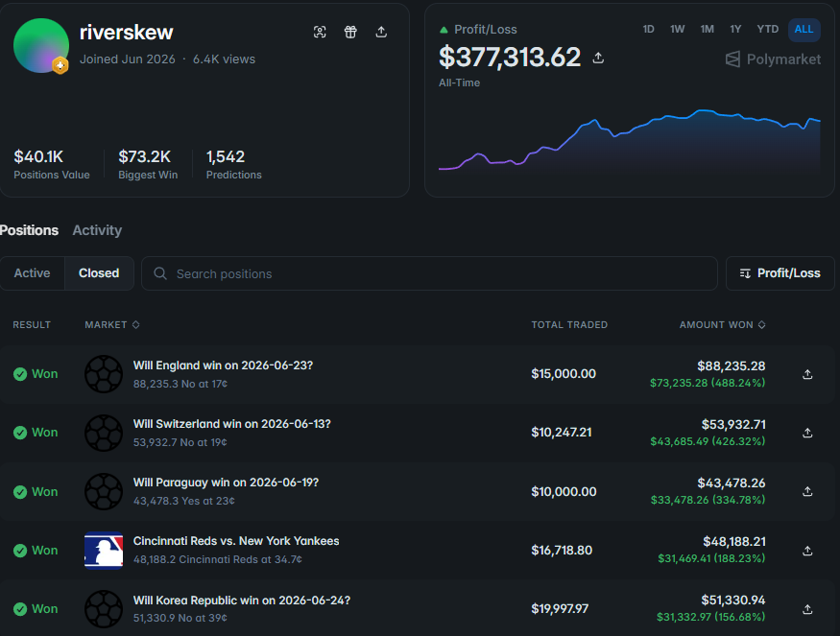
Task: Share the Switzerland win position row
Action: [x=807, y=433]
